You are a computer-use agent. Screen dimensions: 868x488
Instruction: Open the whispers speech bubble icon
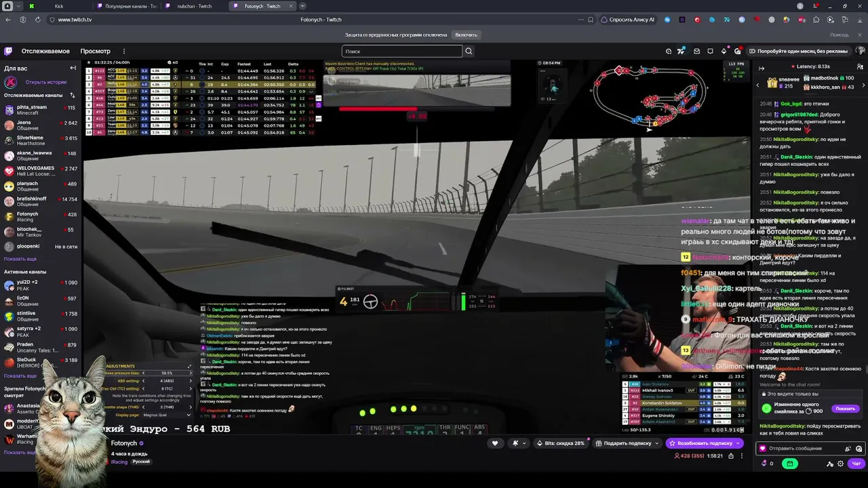710,51
